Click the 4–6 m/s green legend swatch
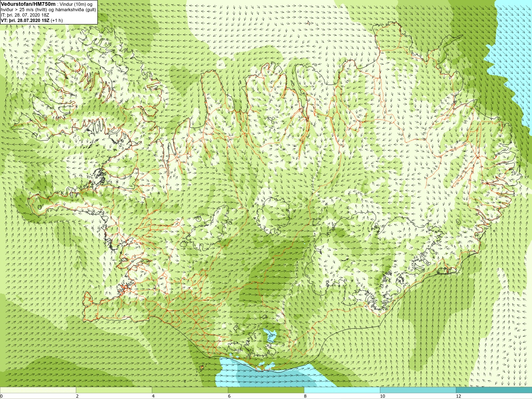This screenshot has height=399, width=532. [x=190, y=390]
